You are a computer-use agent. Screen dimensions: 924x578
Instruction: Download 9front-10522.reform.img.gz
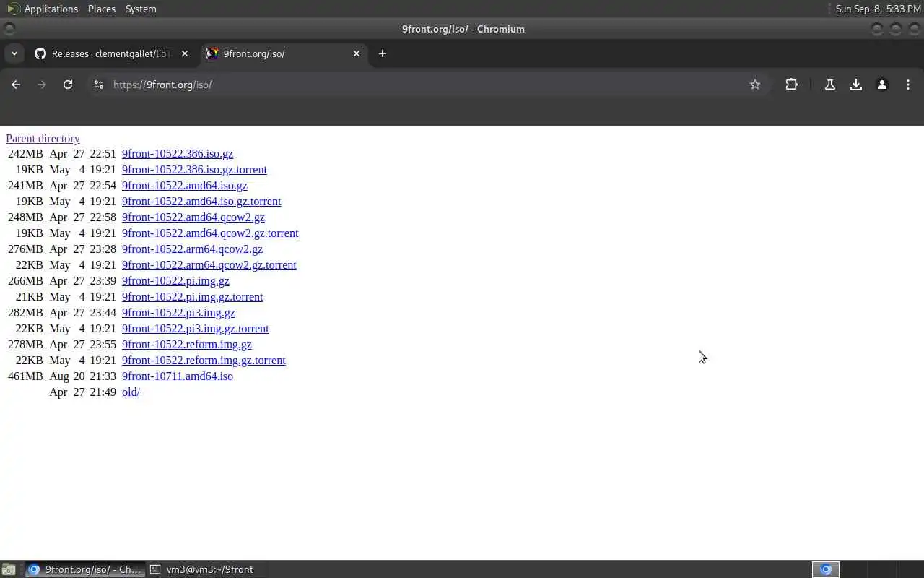pos(187,345)
